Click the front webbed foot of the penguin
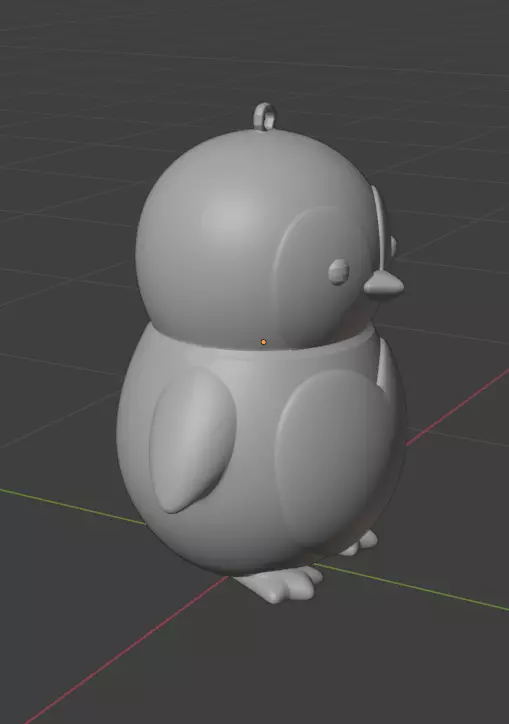 pos(278,585)
